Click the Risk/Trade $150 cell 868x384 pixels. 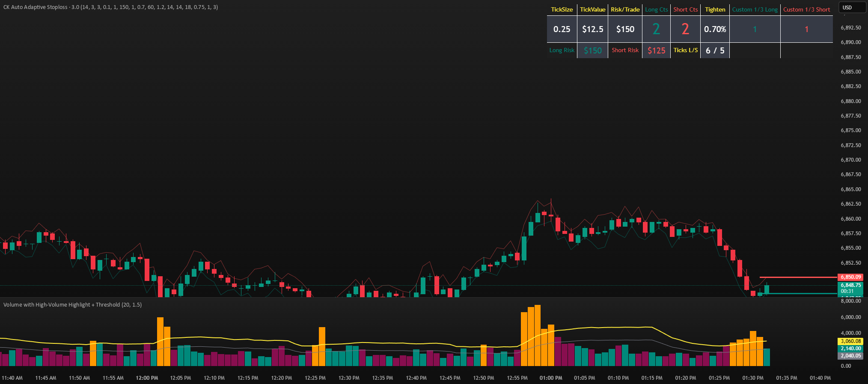pyautogui.click(x=625, y=29)
